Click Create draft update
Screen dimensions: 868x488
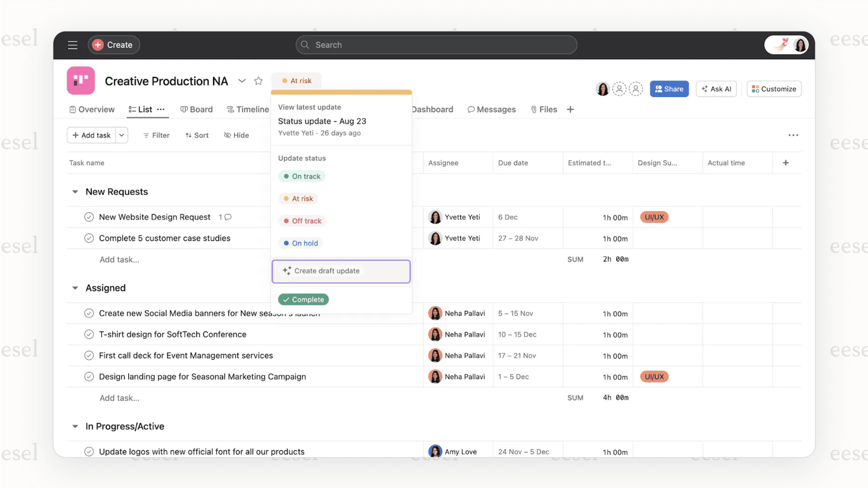click(341, 271)
